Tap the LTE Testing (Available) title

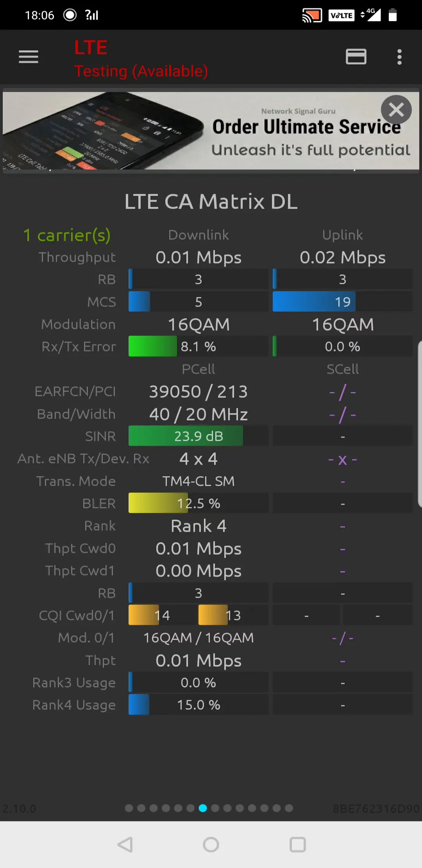[141, 59]
